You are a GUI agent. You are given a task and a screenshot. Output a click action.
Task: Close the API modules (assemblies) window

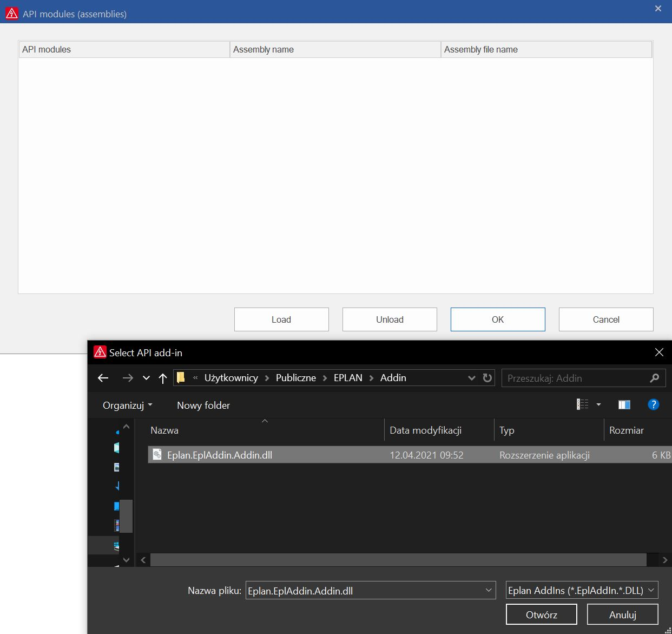(x=658, y=9)
